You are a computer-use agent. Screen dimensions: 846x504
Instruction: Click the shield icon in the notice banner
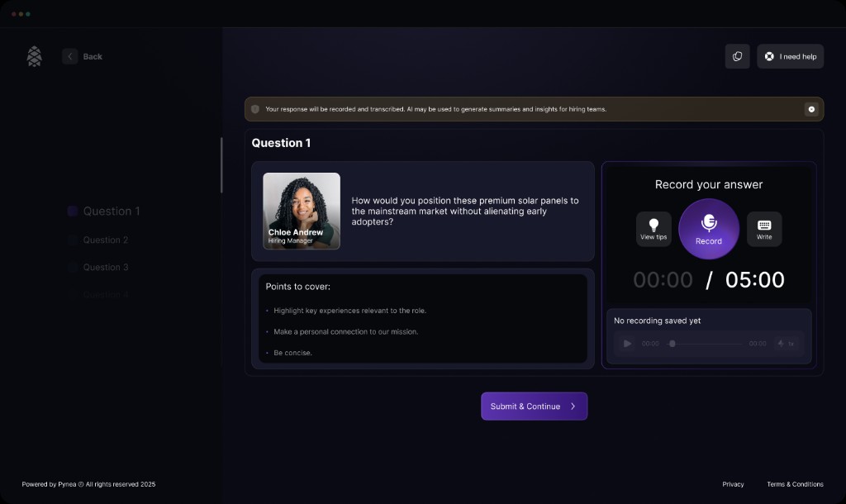255,109
